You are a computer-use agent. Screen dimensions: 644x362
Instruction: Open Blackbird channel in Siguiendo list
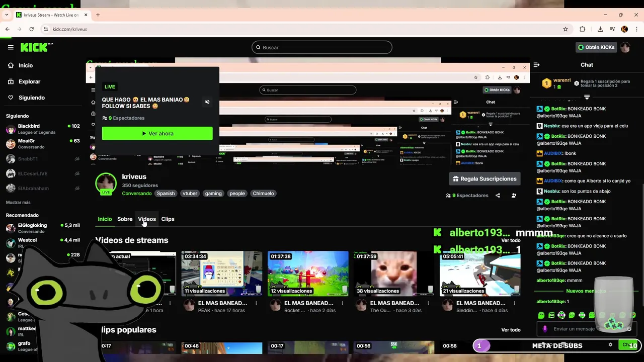coord(43,129)
